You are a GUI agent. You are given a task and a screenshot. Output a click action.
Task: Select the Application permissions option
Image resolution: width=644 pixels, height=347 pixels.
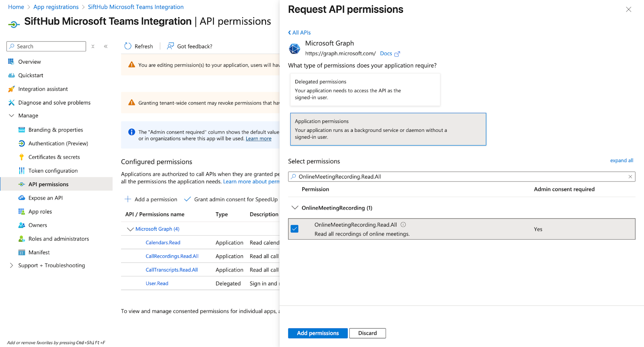click(388, 129)
